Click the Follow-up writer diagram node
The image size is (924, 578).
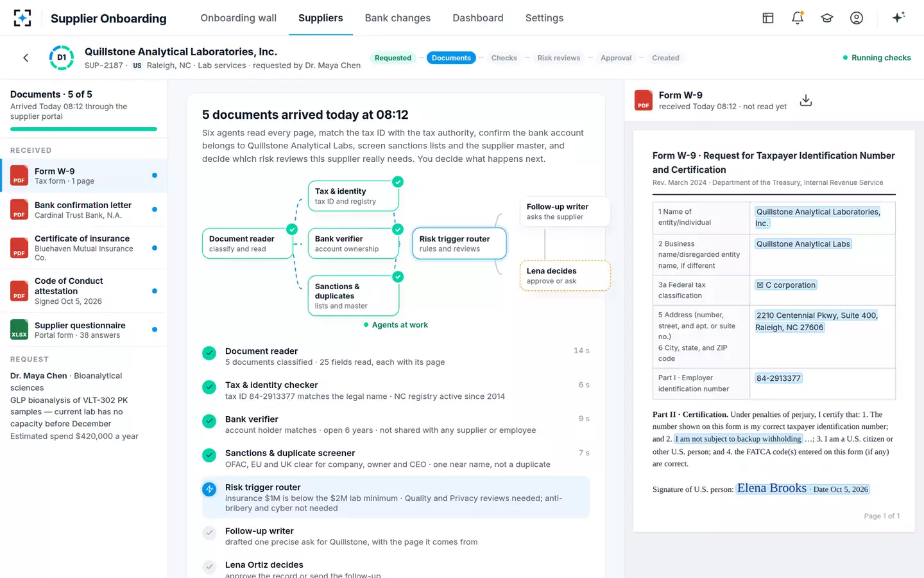pos(565,211)
